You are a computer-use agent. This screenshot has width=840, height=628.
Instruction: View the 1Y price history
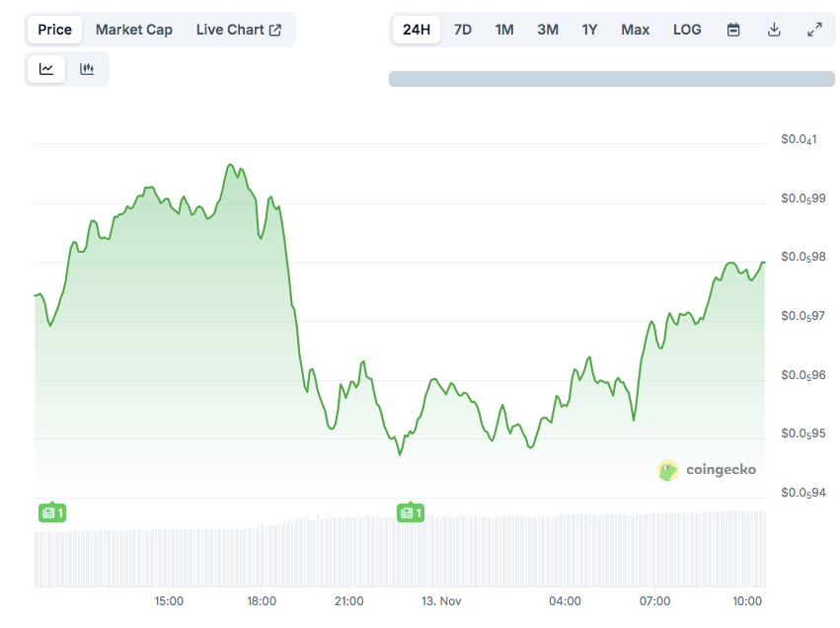(589, 30)
